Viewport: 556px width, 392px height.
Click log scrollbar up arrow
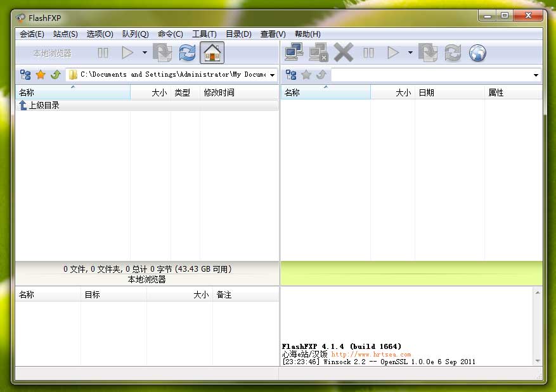pyautogui.click(x=538, y=293)
